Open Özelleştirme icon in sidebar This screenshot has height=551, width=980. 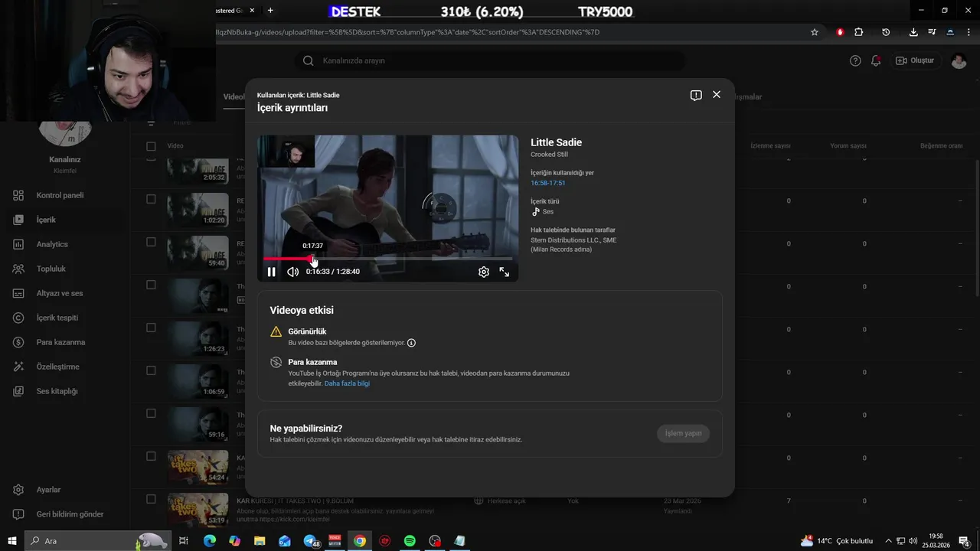pos(19,367)
